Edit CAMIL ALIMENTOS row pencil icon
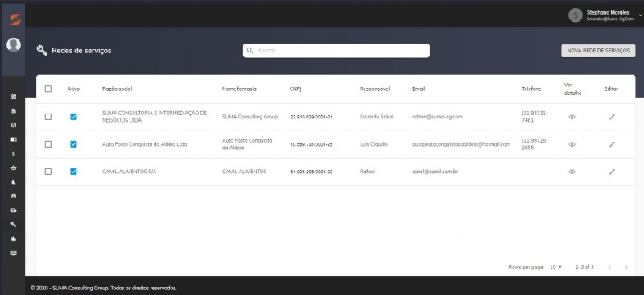The height and width of the screenshot is (295, 644). [612, 172]
